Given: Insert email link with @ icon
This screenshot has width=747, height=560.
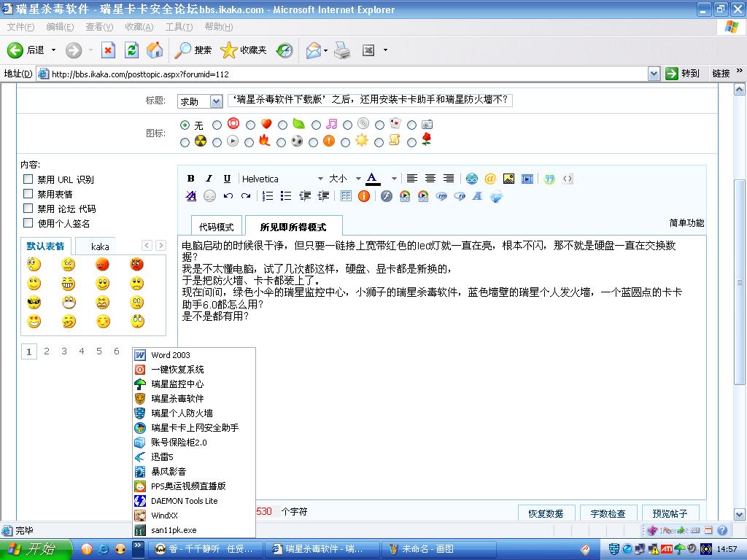Looking at the screenshot, I should point(489,179).
